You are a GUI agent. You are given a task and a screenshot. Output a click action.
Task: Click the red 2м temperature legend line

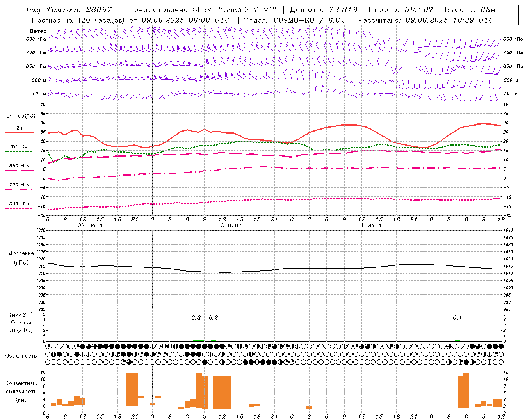click(x=19, y=132)
